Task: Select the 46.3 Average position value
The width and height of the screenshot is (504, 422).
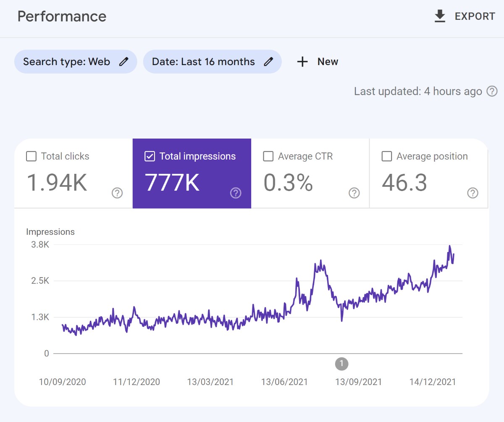Action: click(404, 183)
